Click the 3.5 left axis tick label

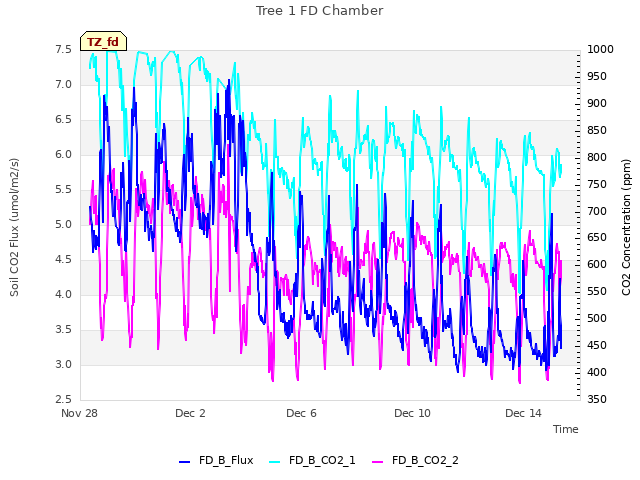point(63,329)
